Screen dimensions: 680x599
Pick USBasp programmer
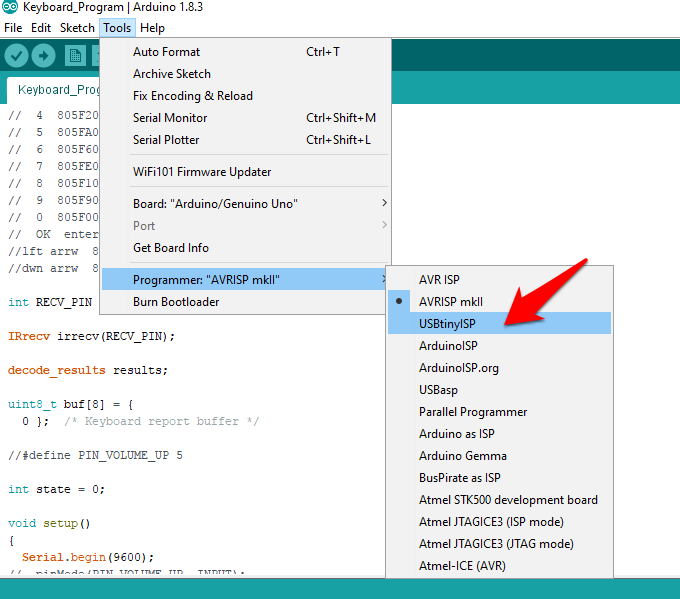[x=500, y=390]
